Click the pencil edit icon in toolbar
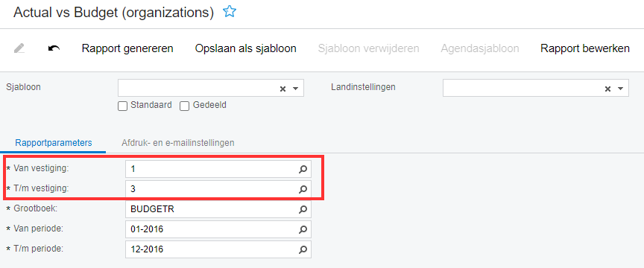This screenshot has width=644, height=268. tap(19, 48)
